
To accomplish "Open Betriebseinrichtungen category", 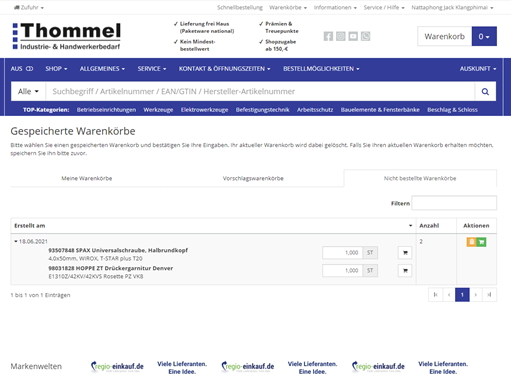I will [x=106, y=110].
